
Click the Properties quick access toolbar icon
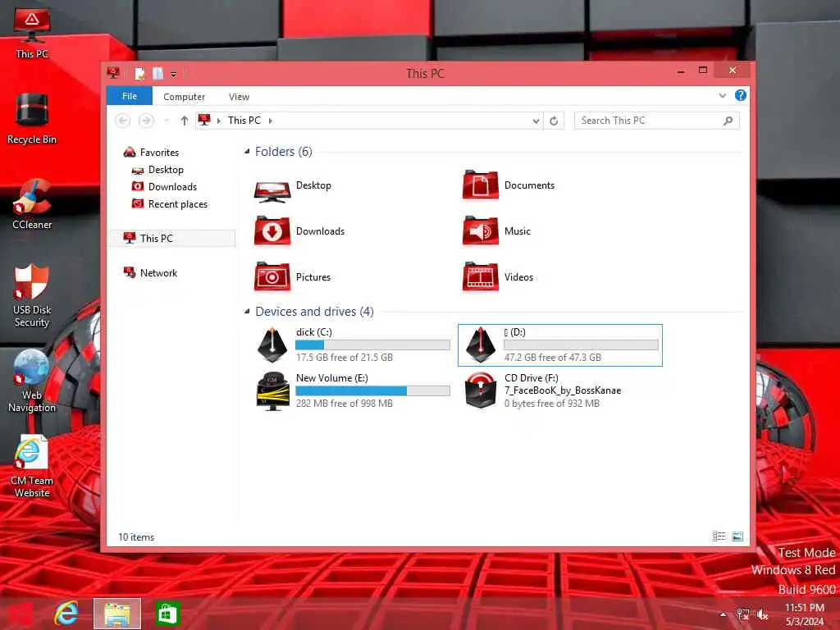[x=139, y=73]
